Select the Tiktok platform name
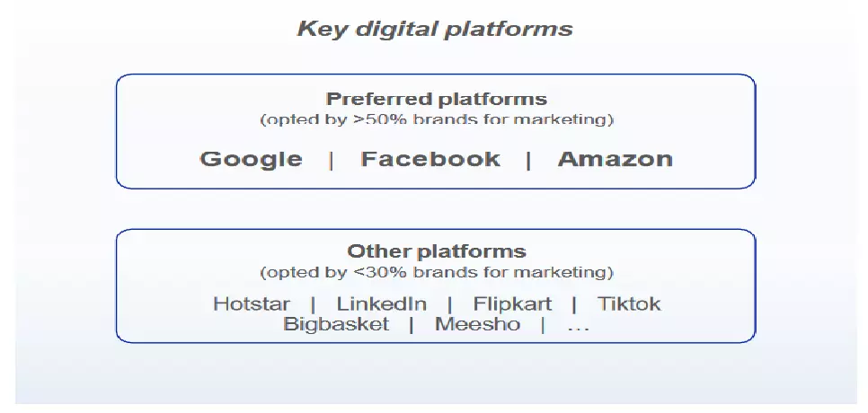 click(629, 303)
